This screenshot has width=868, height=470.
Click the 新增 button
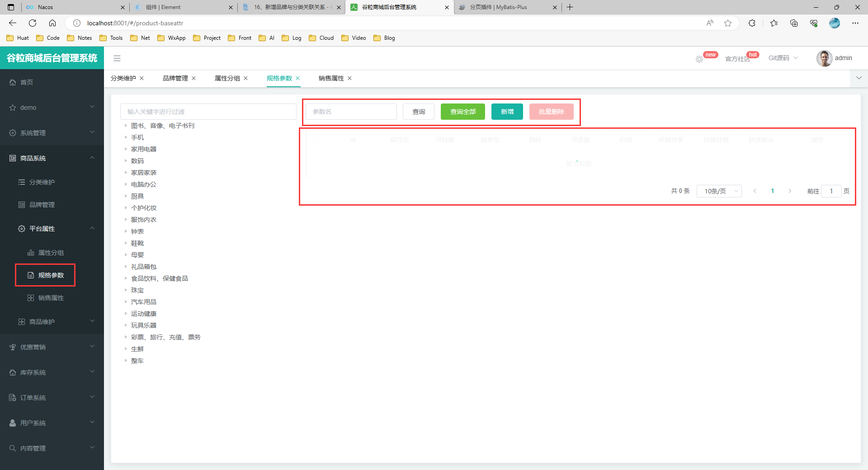(x=507, y=112)
